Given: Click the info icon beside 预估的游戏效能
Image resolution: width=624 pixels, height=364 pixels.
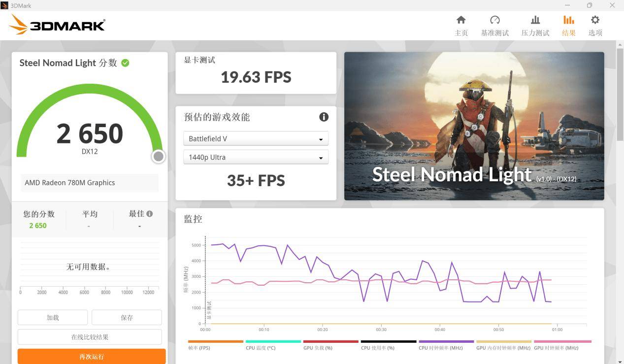Looking at the screenshot, I should coord(324,117).
